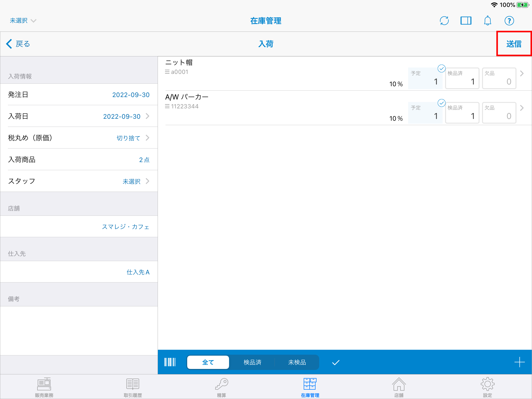Select 検品済 filter segment
The height and width of the screenshot is (399, 532).
click(252, 362)
